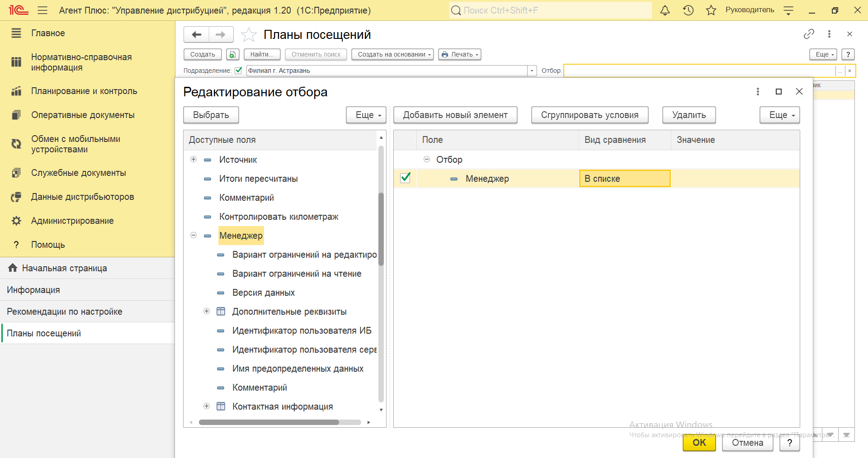Open service settings lines icon near Руководитель
Image resolution: width=868 pixels, height=458 pixels.
788,10
